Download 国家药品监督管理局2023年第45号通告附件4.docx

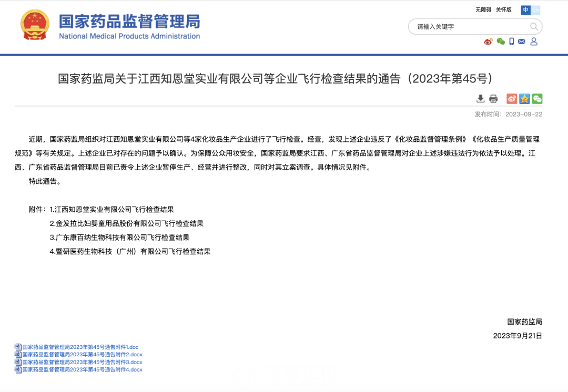coord(82,370)
